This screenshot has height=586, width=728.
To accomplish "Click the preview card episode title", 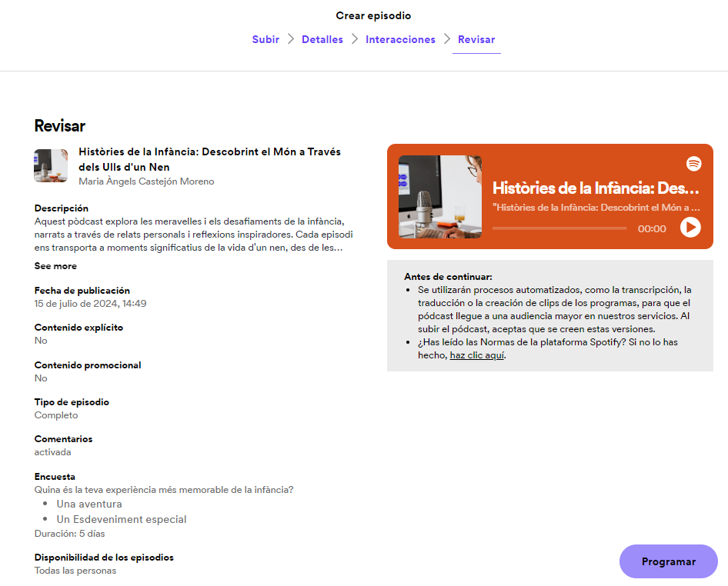I will point(596,188).
